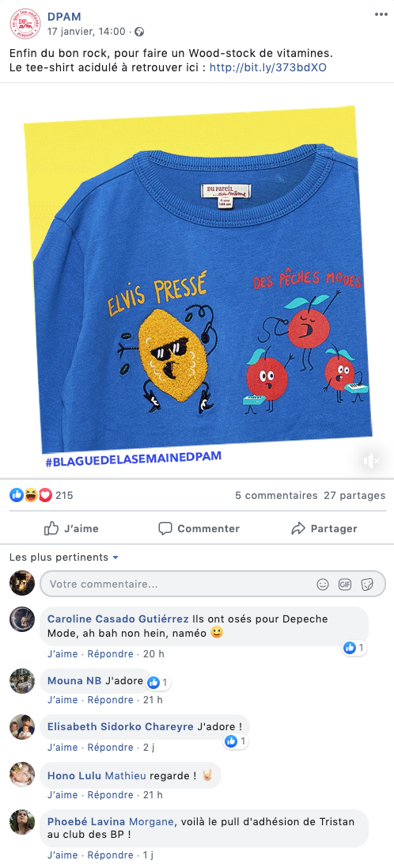
Task: Open the emoji picker in comment box
Action: tap(323, 584)
